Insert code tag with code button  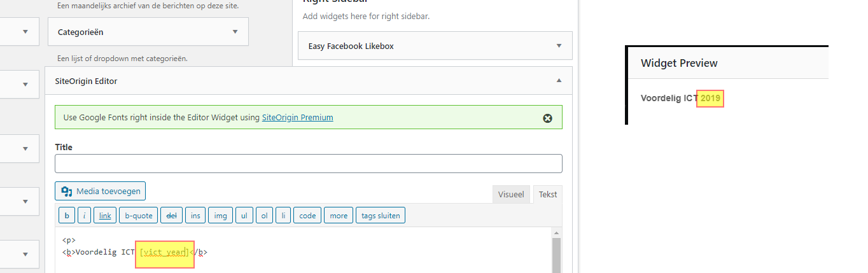(x=307, y=216)
